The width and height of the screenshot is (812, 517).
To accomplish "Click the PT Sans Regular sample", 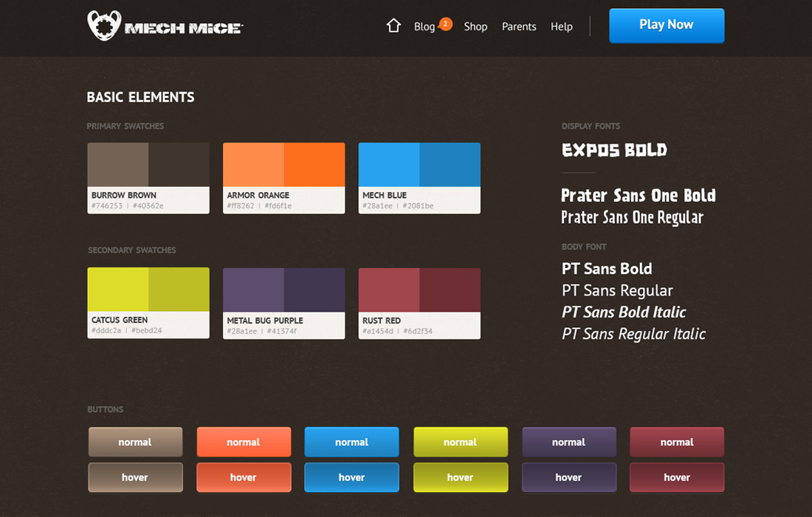I will (617, 290).
